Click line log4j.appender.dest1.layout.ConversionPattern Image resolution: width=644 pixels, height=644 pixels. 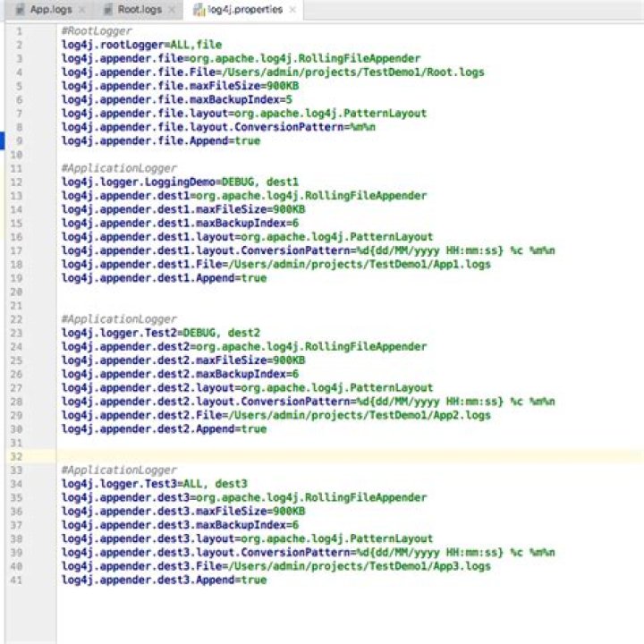click(308, 250)
